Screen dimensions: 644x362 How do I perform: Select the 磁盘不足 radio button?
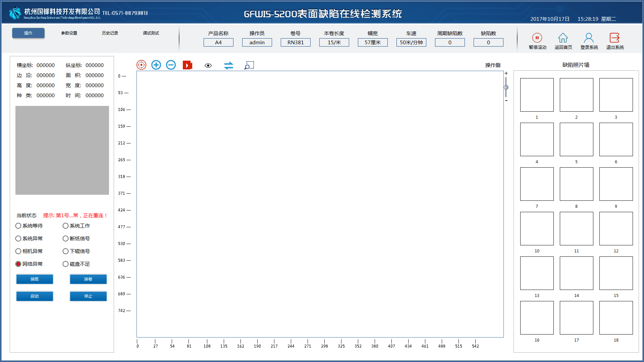[x=66, y=264]
